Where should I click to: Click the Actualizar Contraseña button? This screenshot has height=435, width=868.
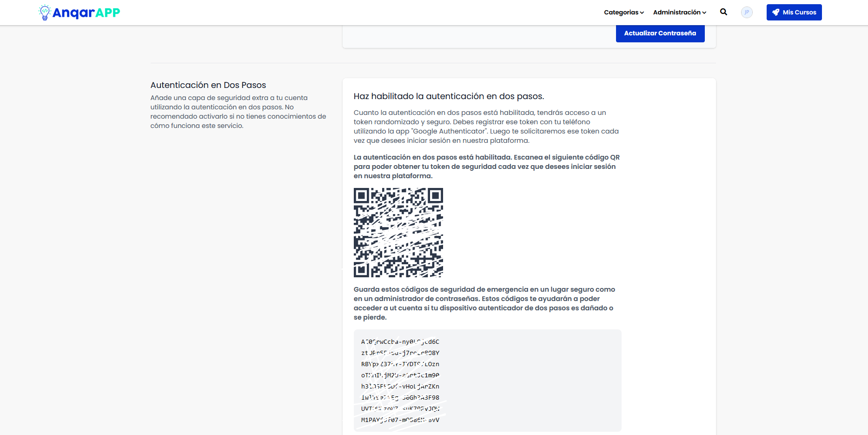tap(660, 33)
